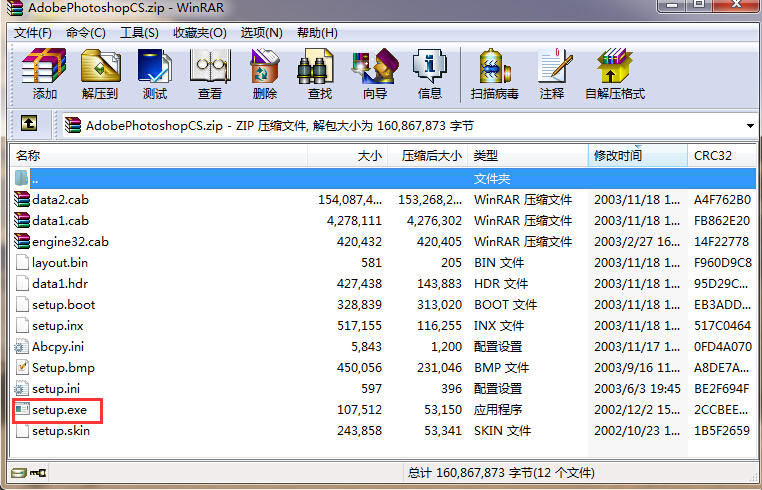Select the setup.ini file name
The height and width of the screenshot is (490, 762).
(56, 389)
